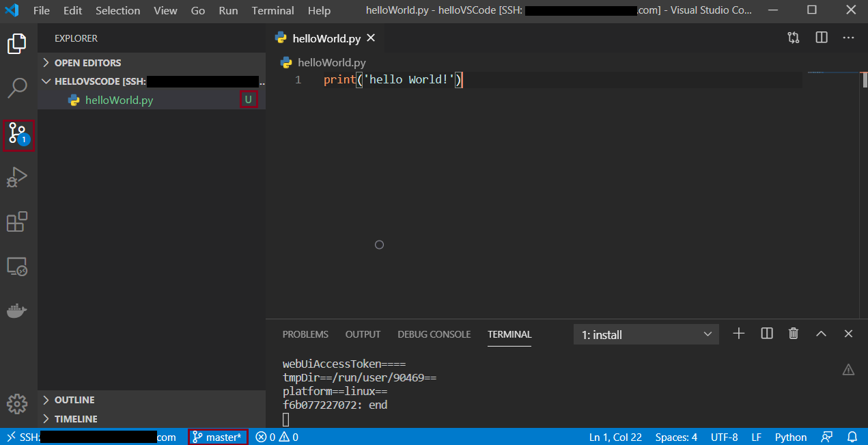Split the terminal pane
Viewport: 868px width, 445px height.
pos(766,334)
